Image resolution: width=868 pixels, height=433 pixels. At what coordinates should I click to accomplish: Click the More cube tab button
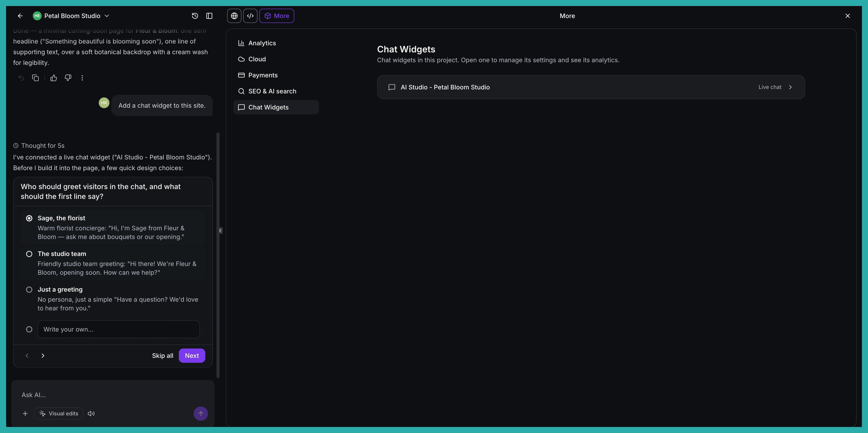(277, 16)
